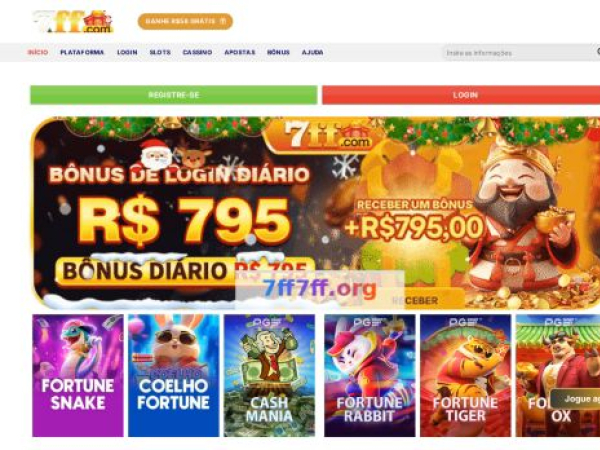Click the 7ff.com logo in header

[73, 21]
